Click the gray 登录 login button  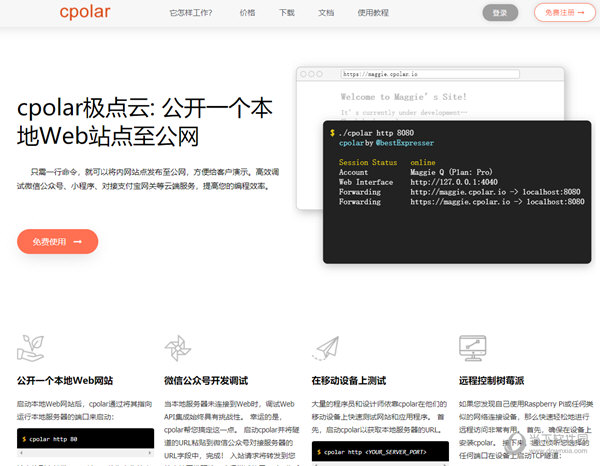point(500,13)
